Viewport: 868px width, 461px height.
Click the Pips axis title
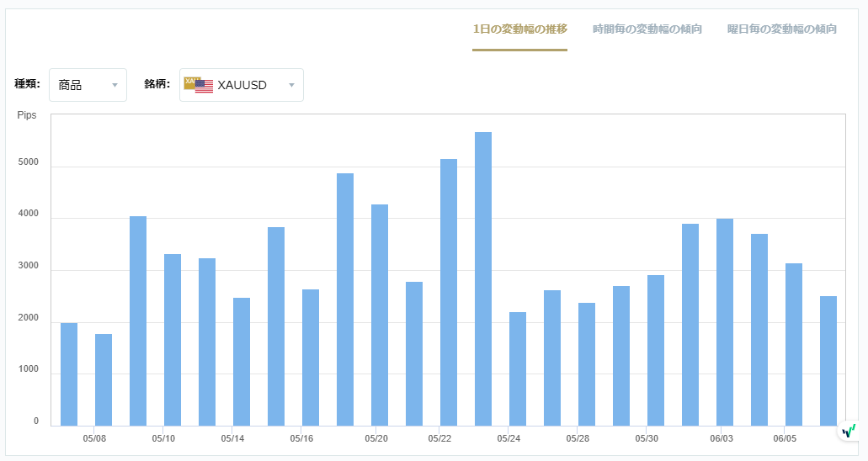tap(27, 115)
